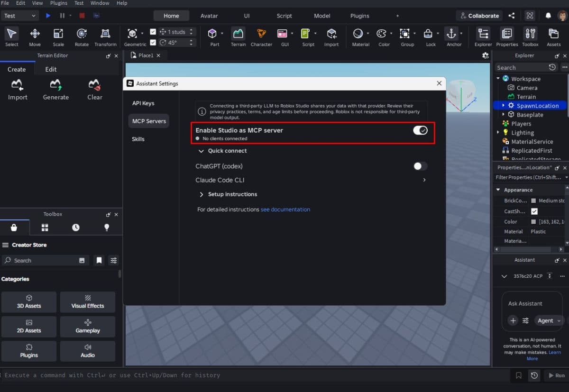Open the Audio category in Toolbox
569x392 pixels.
coord(88,351)
